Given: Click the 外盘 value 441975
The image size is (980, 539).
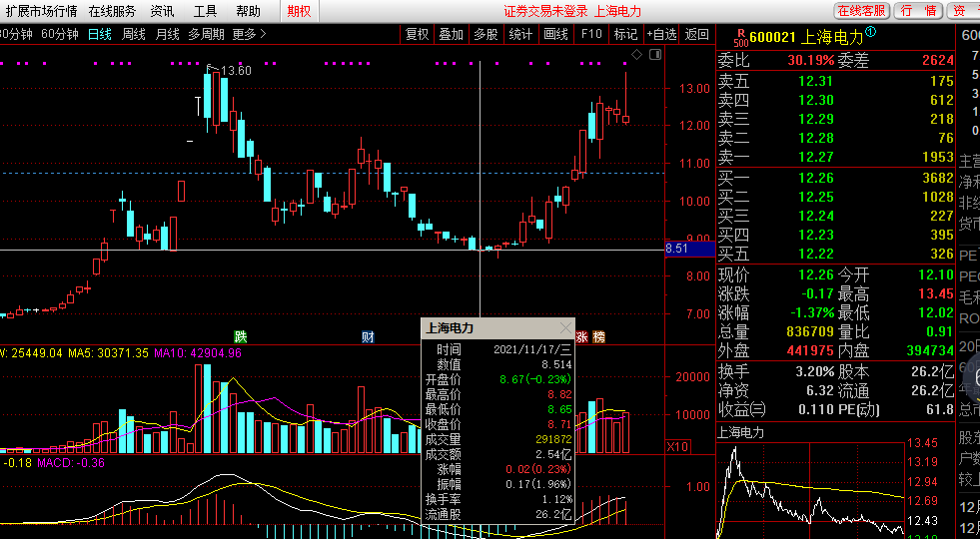Looking at the screenshot, I should (x=810, y=350).
